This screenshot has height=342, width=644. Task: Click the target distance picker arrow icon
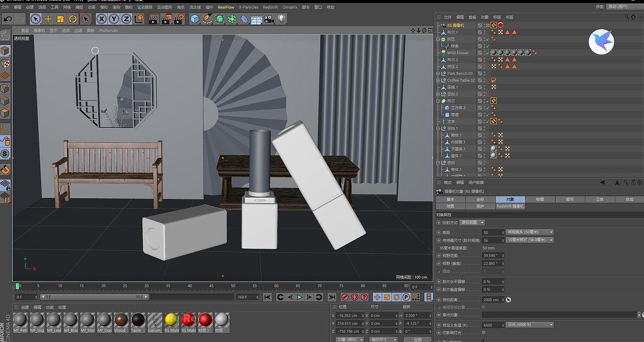508,300
